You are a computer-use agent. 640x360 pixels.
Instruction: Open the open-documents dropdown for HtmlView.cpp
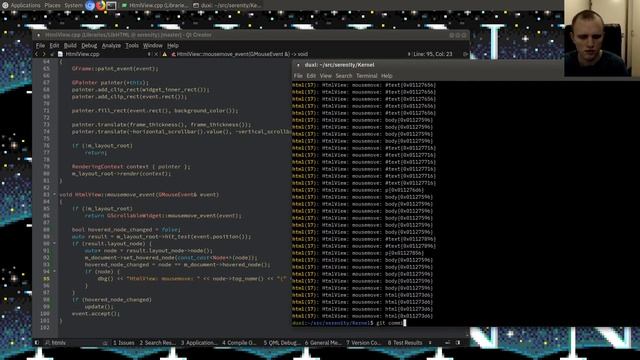tap(149, 54)
